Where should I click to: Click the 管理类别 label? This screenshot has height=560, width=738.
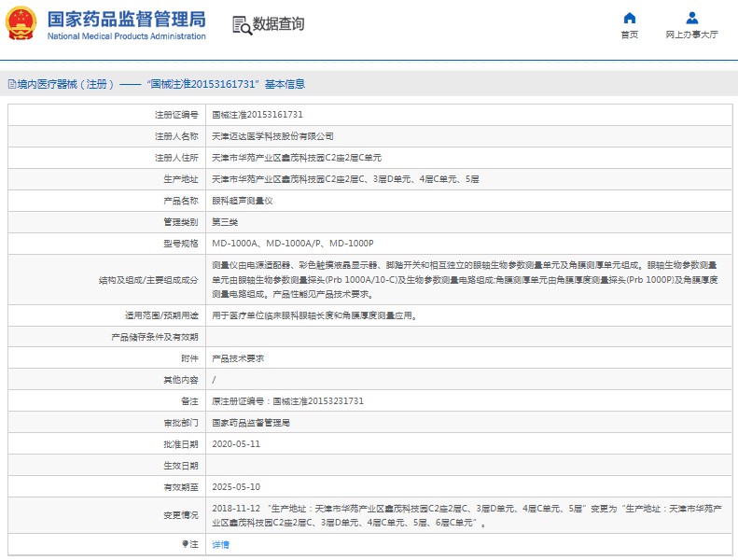pyautogui.click(x=181, y=222)
